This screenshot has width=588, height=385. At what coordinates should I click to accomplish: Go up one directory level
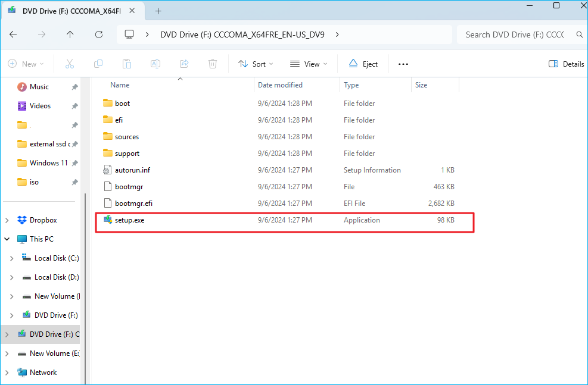tap(70, 35)
